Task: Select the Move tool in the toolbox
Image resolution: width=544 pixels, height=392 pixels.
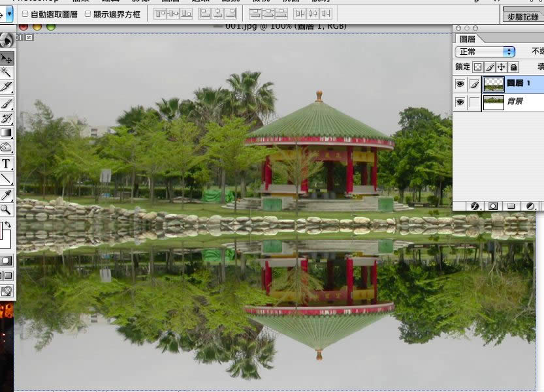Action: pyautogui.click(x=7, y=59)
